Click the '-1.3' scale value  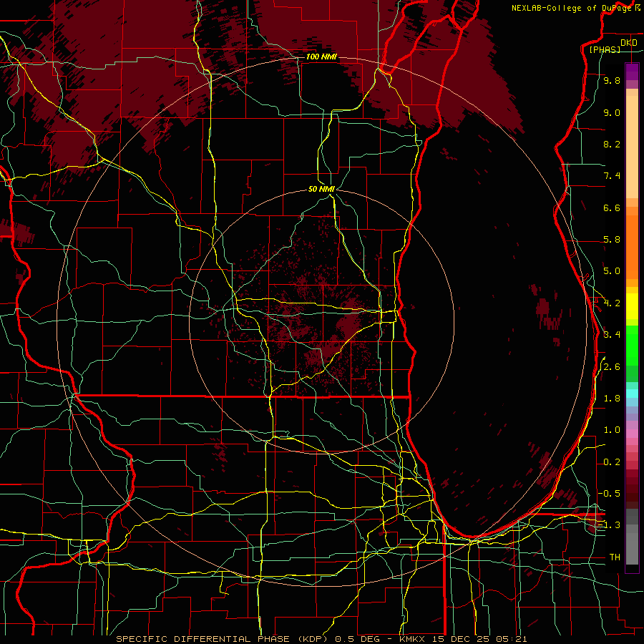click(609, 525)
